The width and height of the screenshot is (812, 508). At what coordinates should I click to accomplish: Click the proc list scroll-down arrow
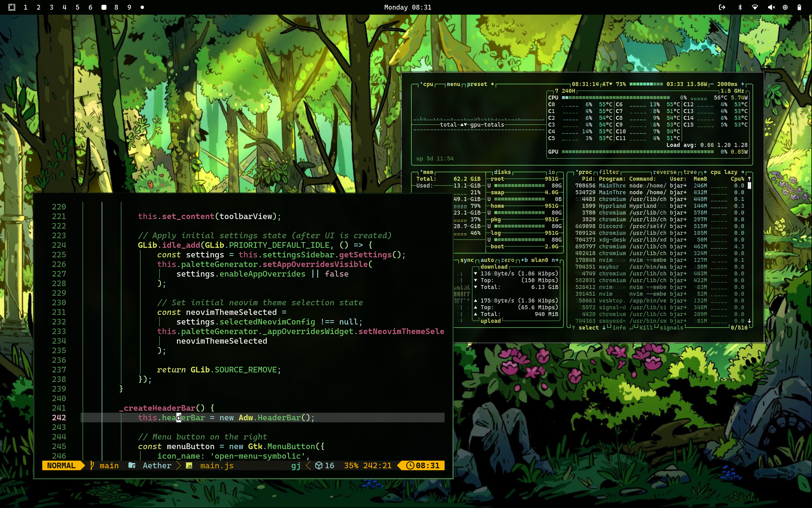coord(749,321)
